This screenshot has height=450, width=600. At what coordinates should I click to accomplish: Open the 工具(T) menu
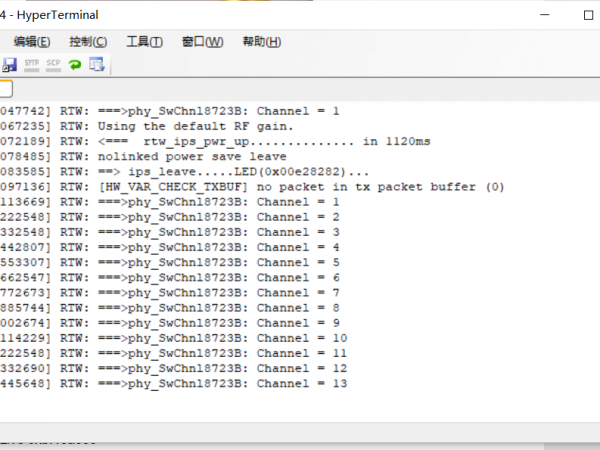[x=145, y=42]
